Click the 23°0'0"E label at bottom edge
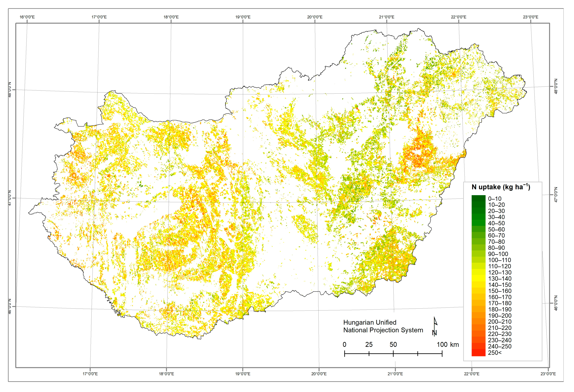The width and height of the screenshot is (574, 392). click(x=548, y=374)
